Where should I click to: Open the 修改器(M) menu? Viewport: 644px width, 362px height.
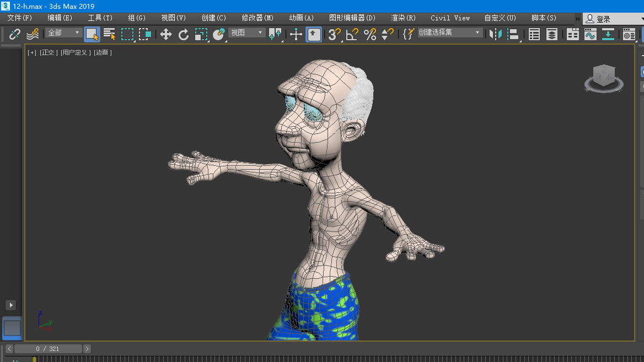coord(257,18)
